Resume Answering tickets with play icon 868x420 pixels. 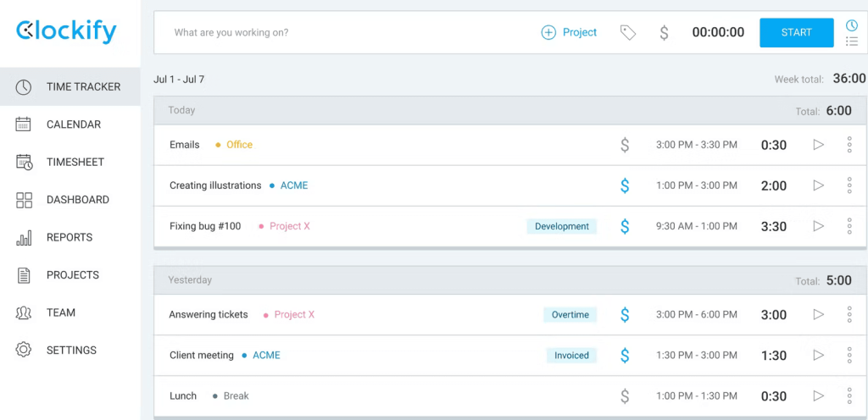coord(818,314)
